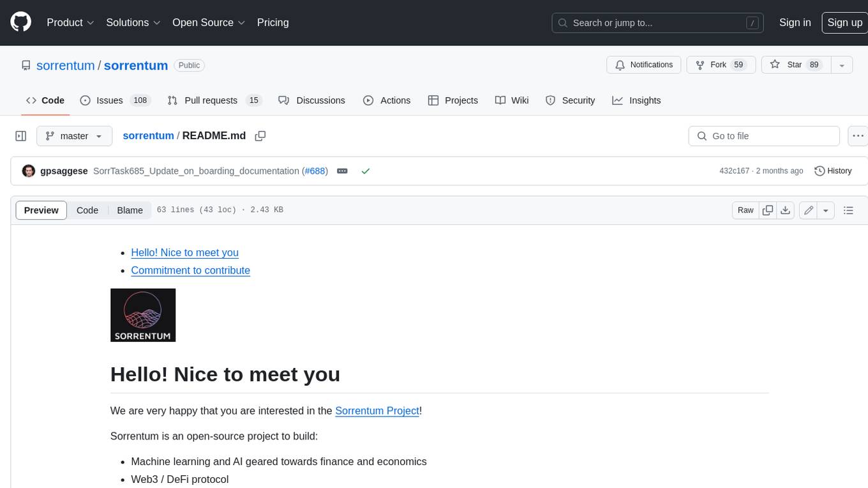Expand the commit message details ellipsis
Viewport: 868px width, 488px height.
click(342, 171)
